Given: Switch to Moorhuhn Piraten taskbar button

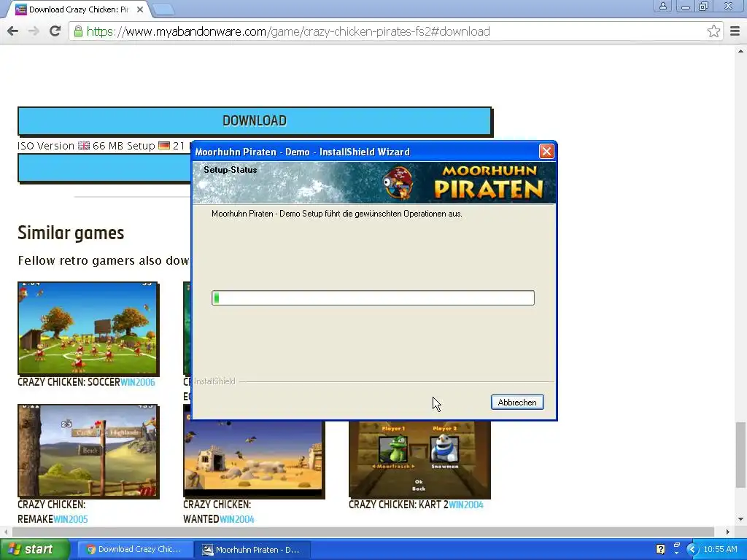Looking at the screenshot, I should click(x=252, y=550).
